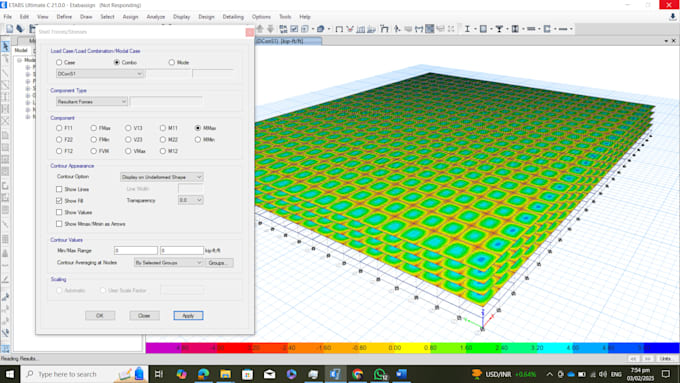The width and height of the screenshot is (680, 383).
Task: Click the show undeformed shape frame icon
Action: point(339,29)
